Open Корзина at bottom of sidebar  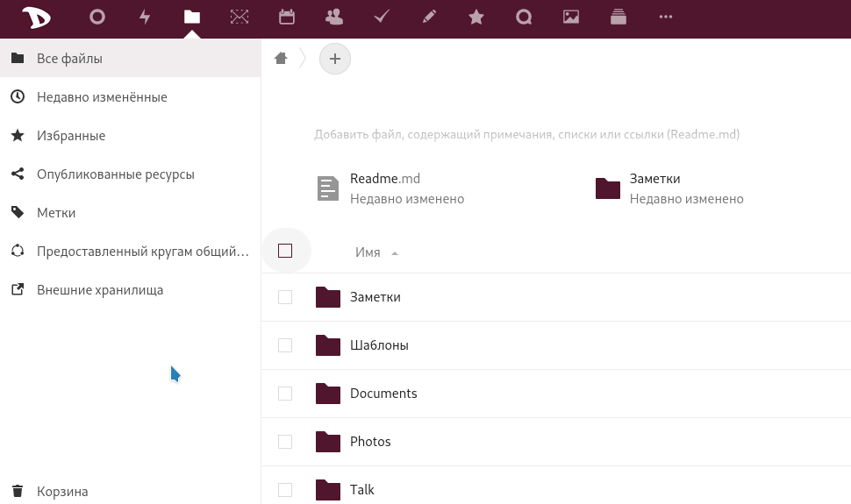coord(62,492)
